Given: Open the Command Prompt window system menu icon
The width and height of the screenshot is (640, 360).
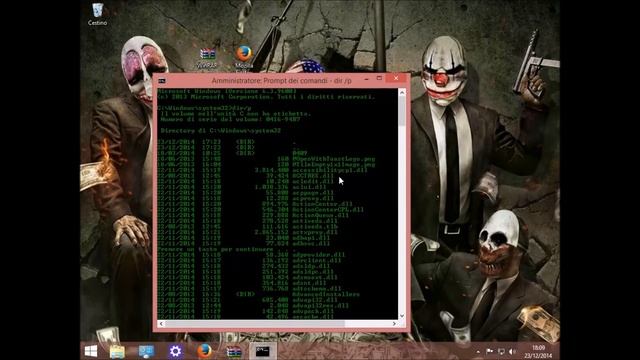Looking at the screenshot, I should 162,81.
